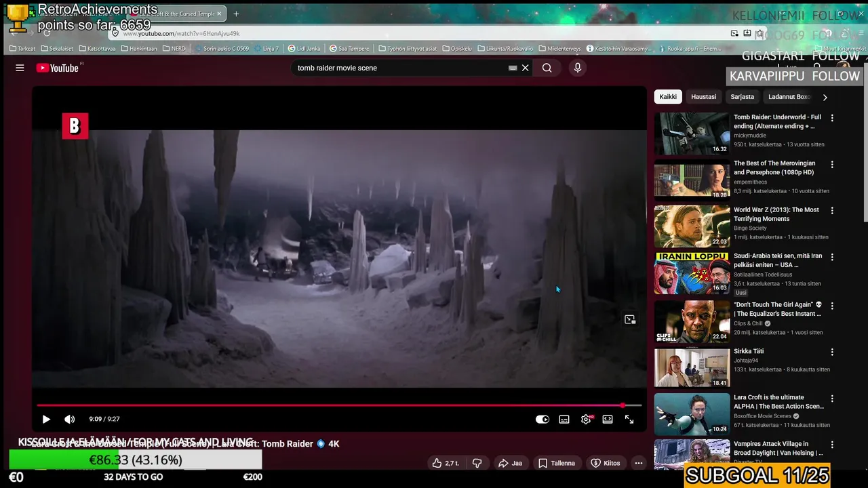Click the mickymuddle channel name
The width and height of the screenshot is (868, 488).
pos(750,136)
